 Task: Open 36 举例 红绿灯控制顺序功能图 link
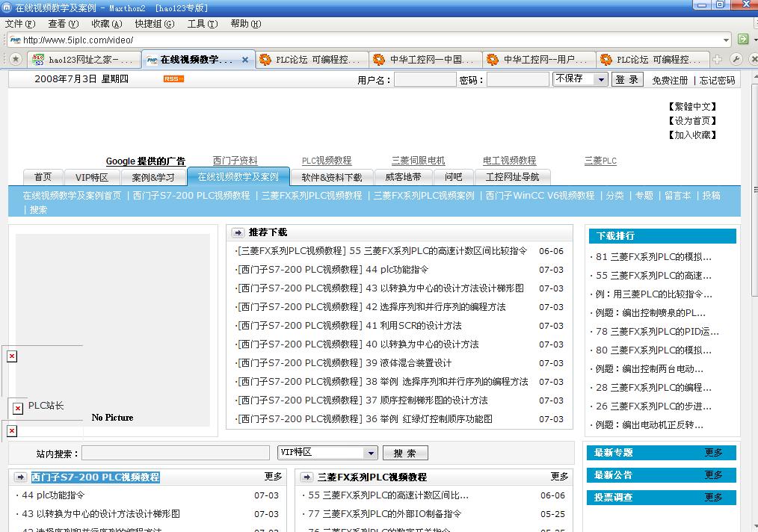coord(365,419)
